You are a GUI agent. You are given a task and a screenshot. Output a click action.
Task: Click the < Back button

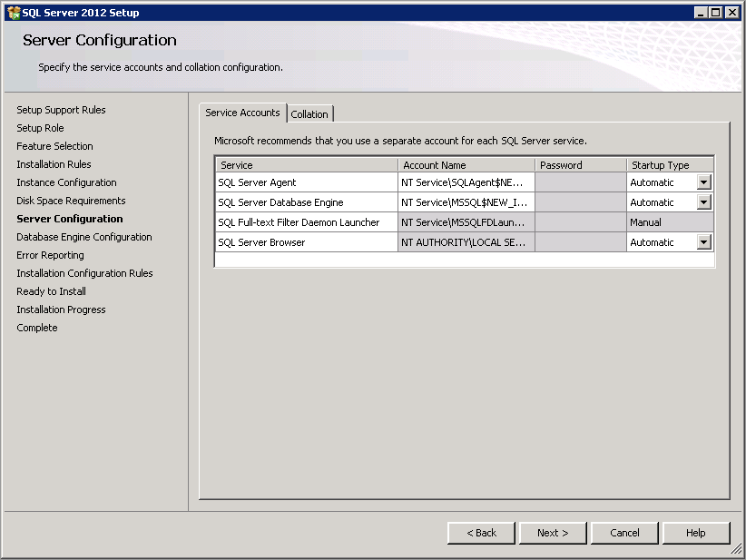tap(482, 533)
